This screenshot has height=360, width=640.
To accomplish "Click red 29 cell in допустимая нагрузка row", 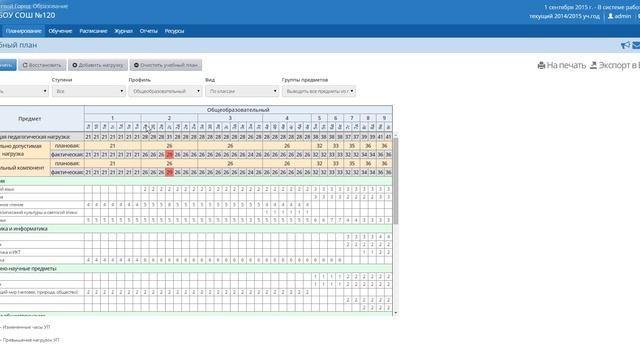I will [169, 155].
